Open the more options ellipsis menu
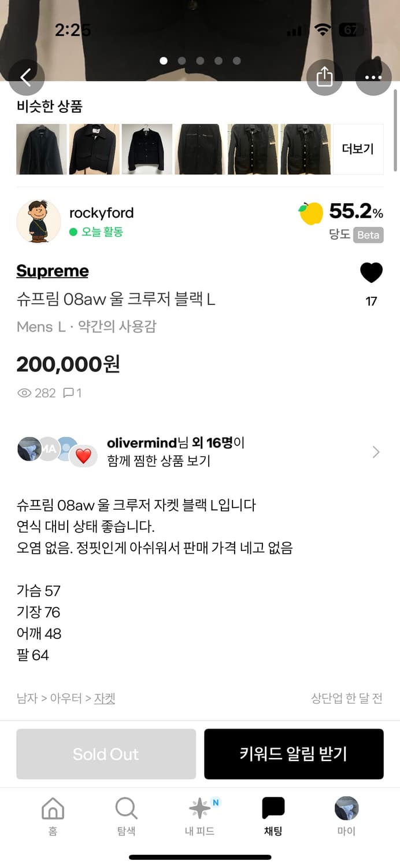This screenshot has height=868, width=400. 373,77
